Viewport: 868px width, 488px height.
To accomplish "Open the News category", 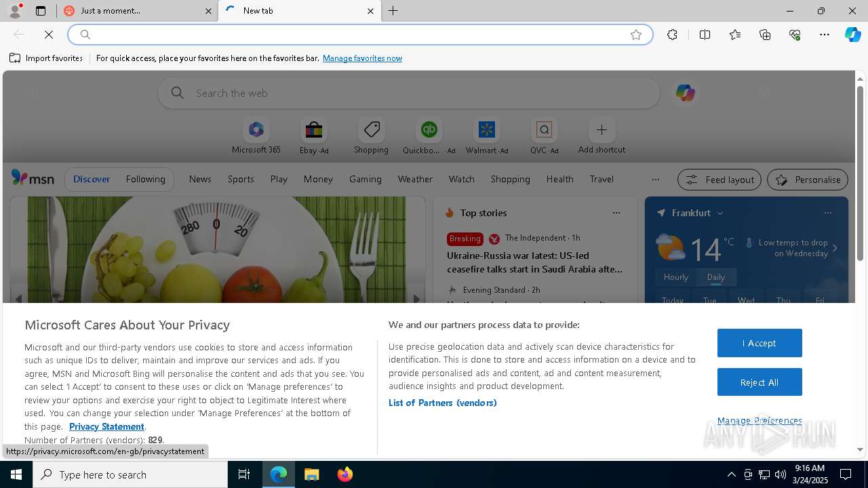I will [x=200, y=179].
